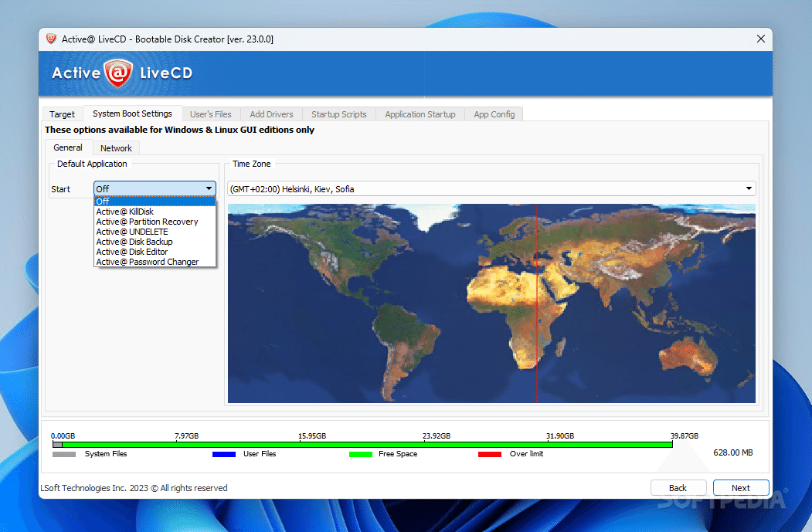812x532 pixels.
Task: Click the 628.00 MB size value
Action: (x=732, y=452)
